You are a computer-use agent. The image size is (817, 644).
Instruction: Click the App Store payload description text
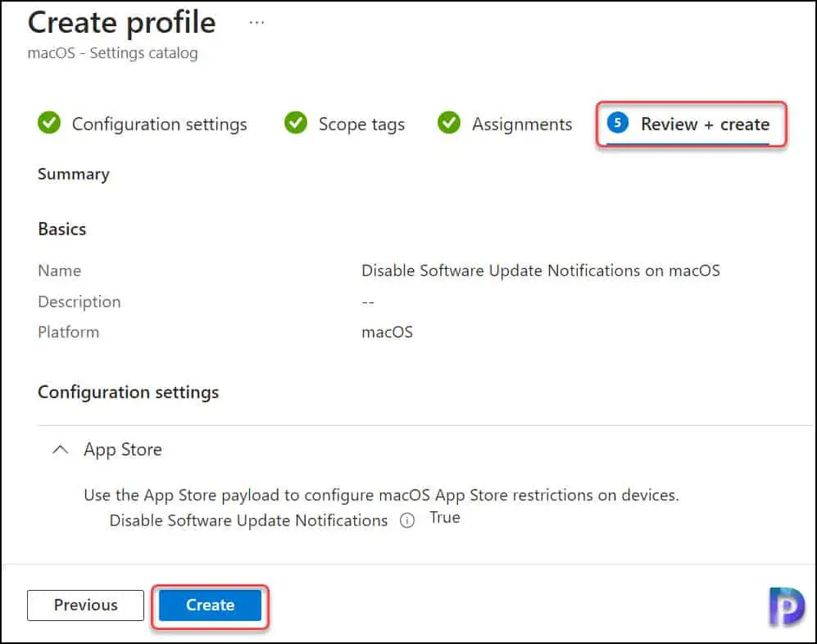[x=381, y=495]
